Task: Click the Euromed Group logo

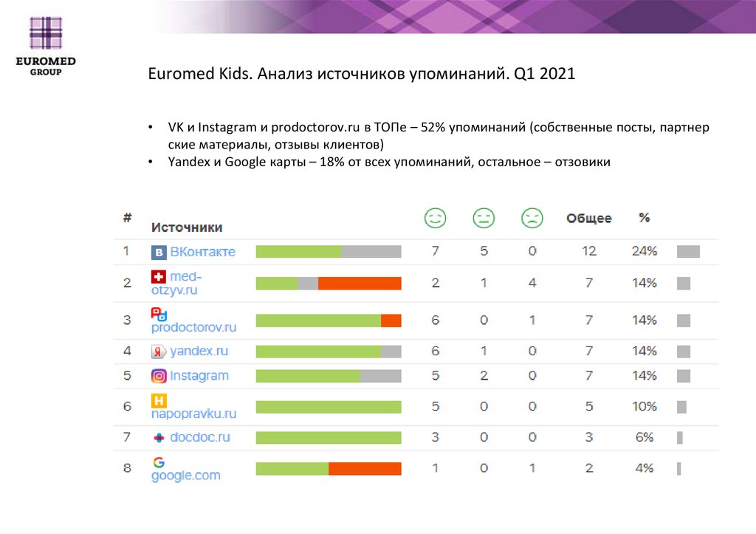Action: coord(45,44)
